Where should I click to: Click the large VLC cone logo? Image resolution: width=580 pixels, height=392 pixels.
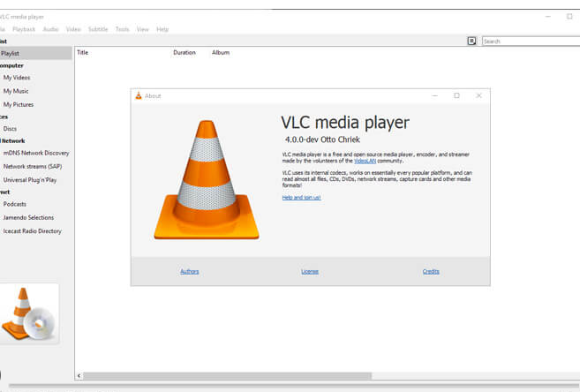[207, 180]
